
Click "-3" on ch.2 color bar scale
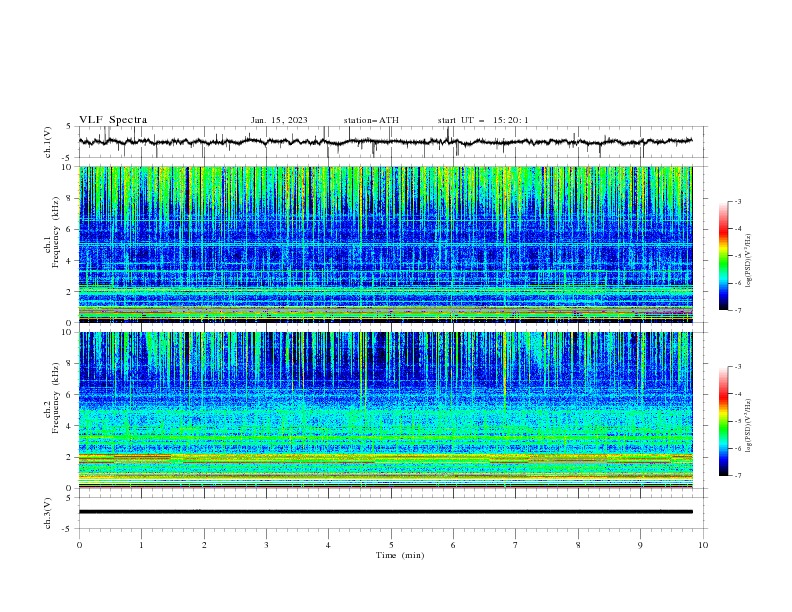point(737,367)
